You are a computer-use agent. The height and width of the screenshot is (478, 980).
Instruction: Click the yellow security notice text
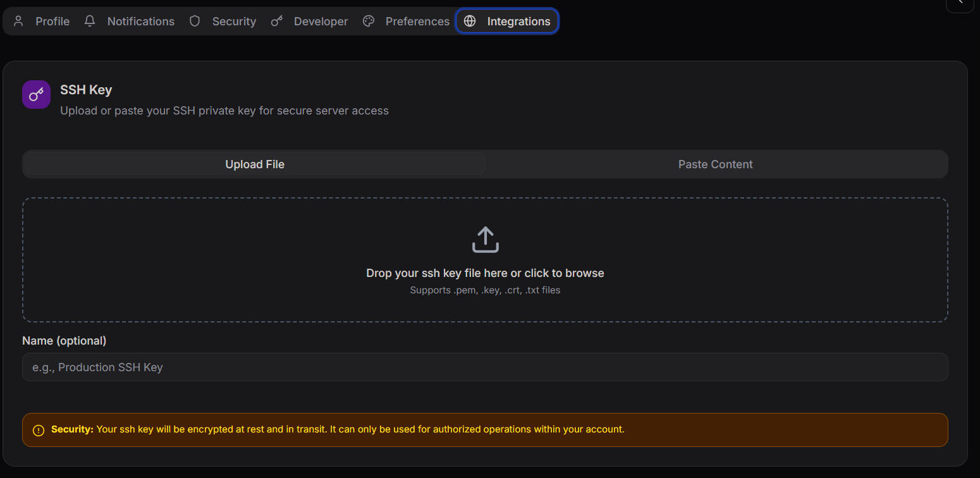(359, 429)
